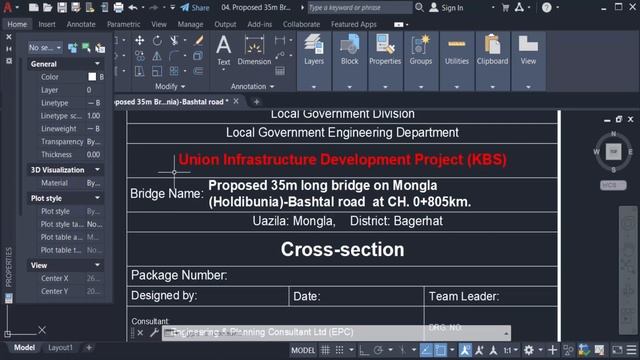Open the Output ribbon tab

coord(225,24)
